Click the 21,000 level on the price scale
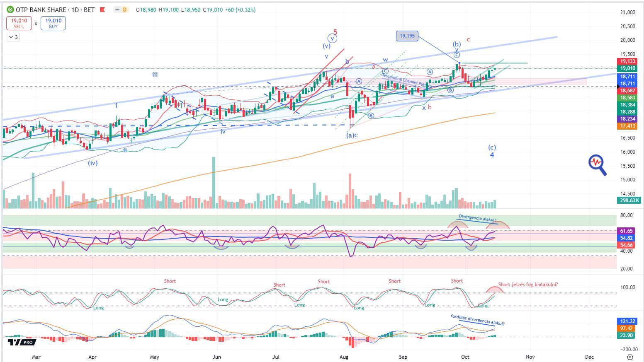The height and width of the screenshot is (362, 644). coord(628,12)
